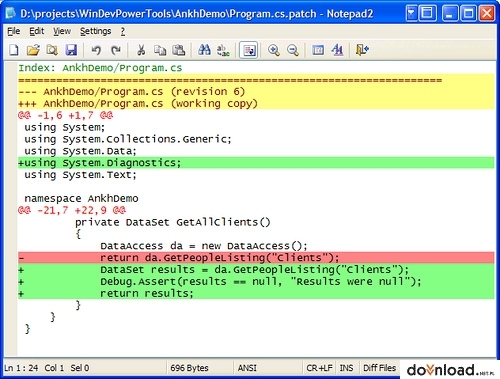Create a new document with the toolbar icon
Image resolution: width=500 pixels, height=379 pixels.
pos(14,50)
